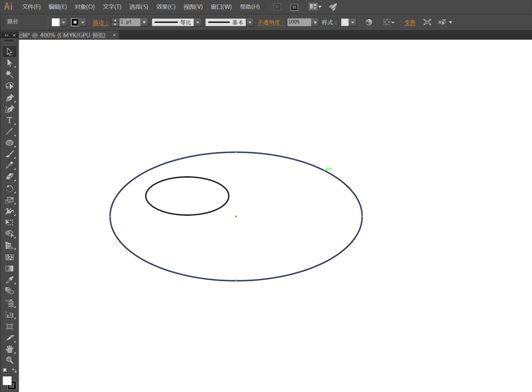The image size is (532, 392).
Task: Open the 帮助(H) menu
Action: pyautogui.click(x=250, y=7)
